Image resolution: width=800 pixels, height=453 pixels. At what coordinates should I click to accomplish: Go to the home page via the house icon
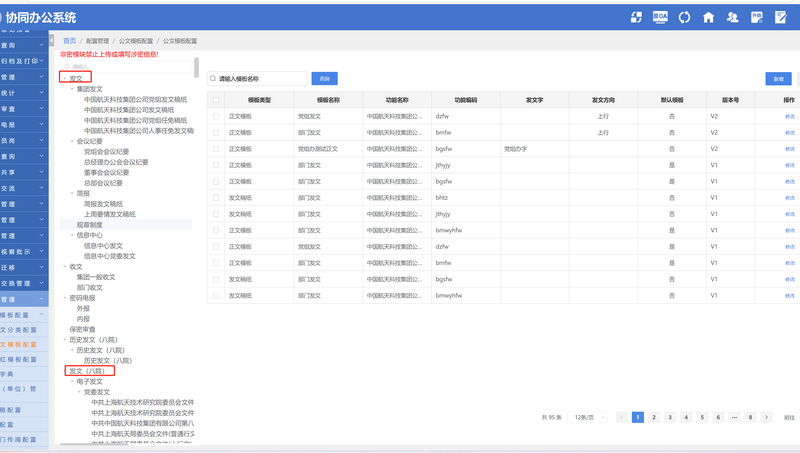click(708, 17)
